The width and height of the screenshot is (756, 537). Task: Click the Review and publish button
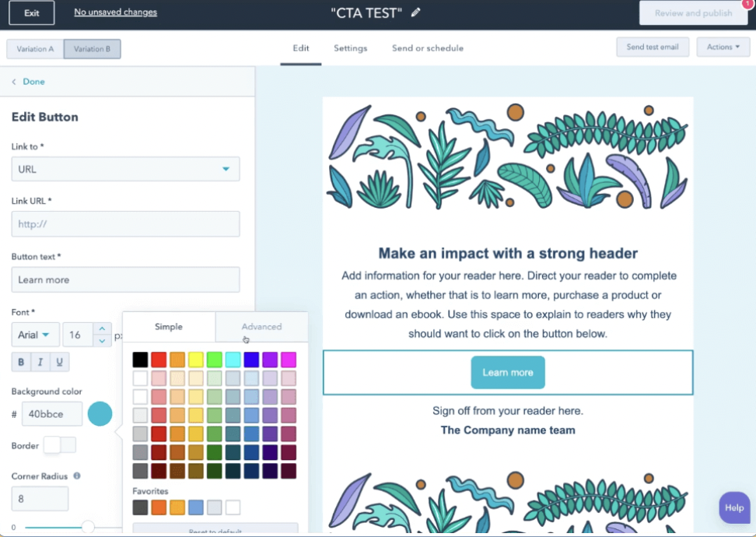692,13
